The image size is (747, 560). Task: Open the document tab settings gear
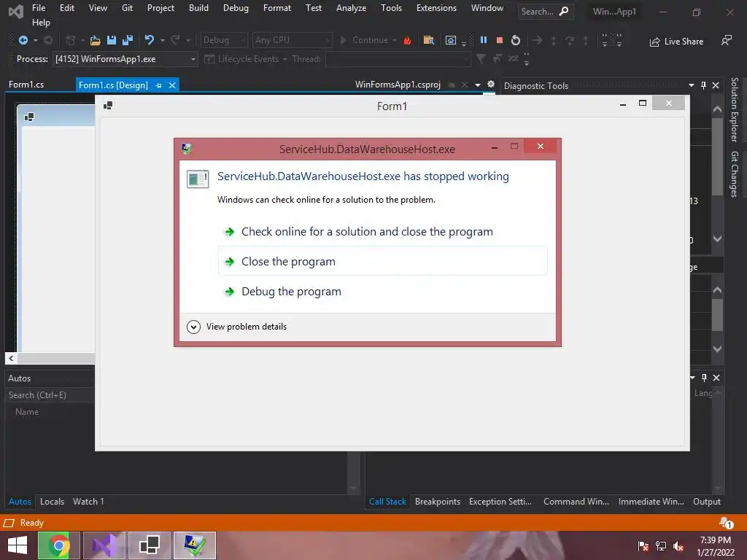[x=491, y=85]
